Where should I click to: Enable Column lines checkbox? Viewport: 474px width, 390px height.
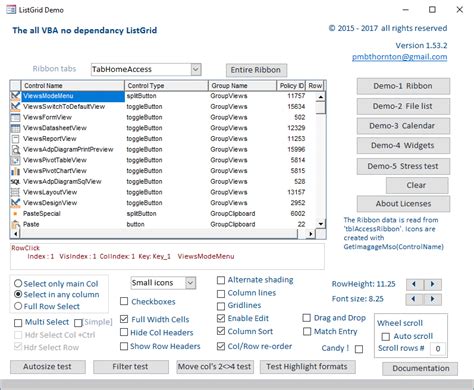221,293
